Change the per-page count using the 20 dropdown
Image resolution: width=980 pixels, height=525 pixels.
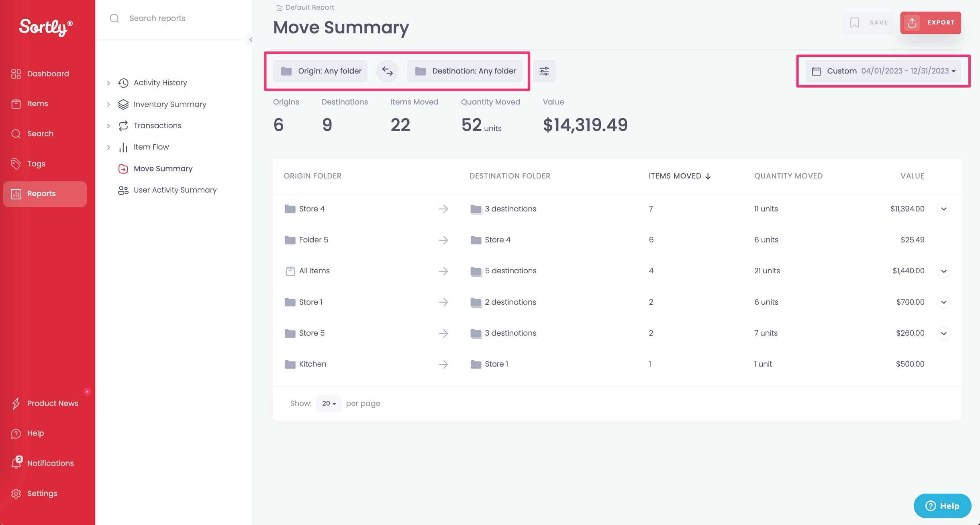(328, 404)
